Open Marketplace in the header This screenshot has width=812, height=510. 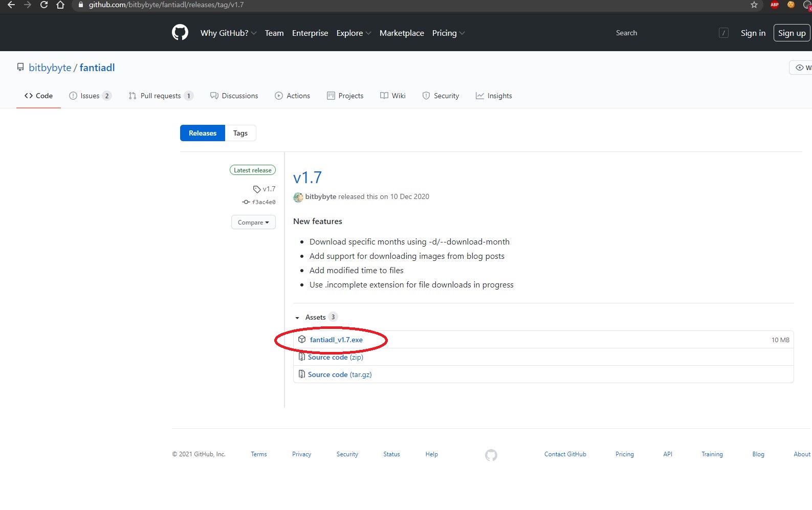(x=402, y=33)
